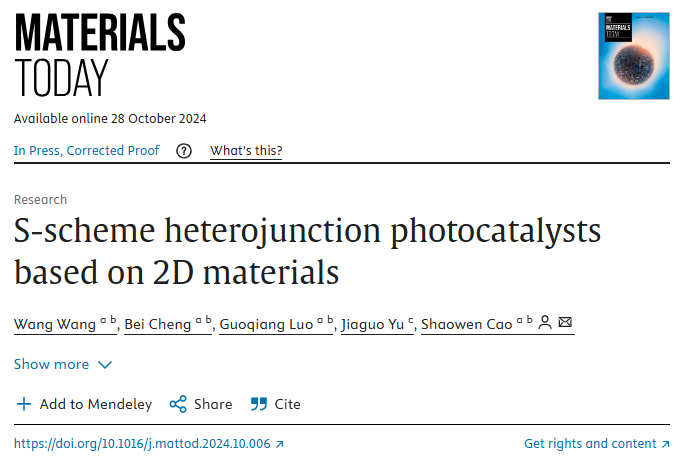The image size is (681, 458).
Task: Expand the Show more chevron
Action: [105, 365]
